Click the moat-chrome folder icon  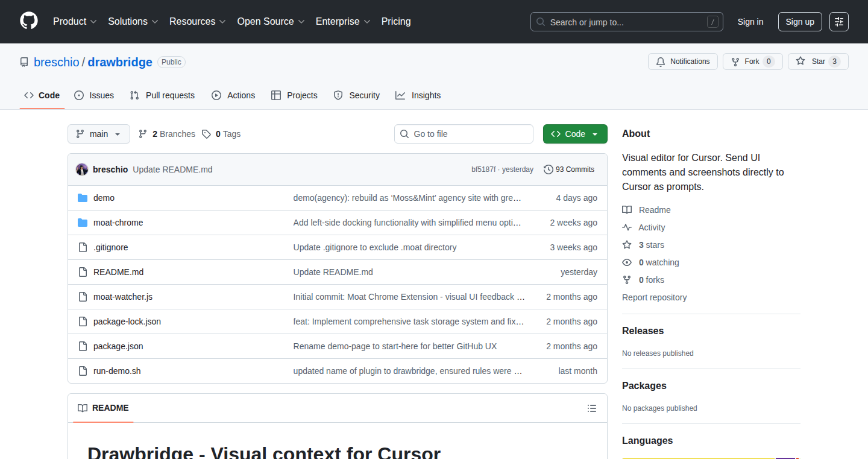tap(83, 223)
